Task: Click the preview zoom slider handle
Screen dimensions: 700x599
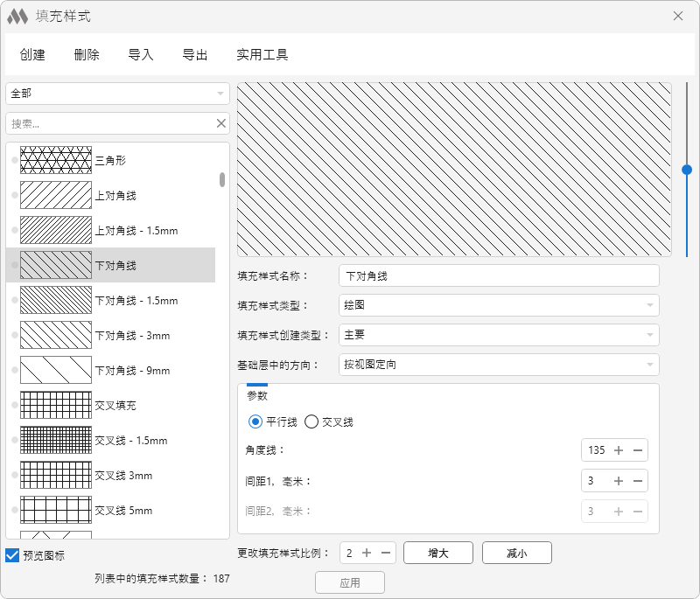Action: [687, 170]
